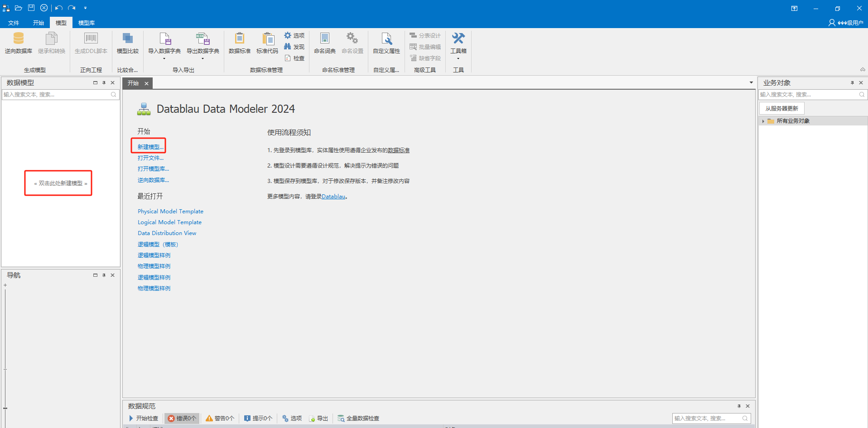Switch to the 模型库 ribbon tab
The height and width of the screenshot is (428, 868).
coord(87,23)
